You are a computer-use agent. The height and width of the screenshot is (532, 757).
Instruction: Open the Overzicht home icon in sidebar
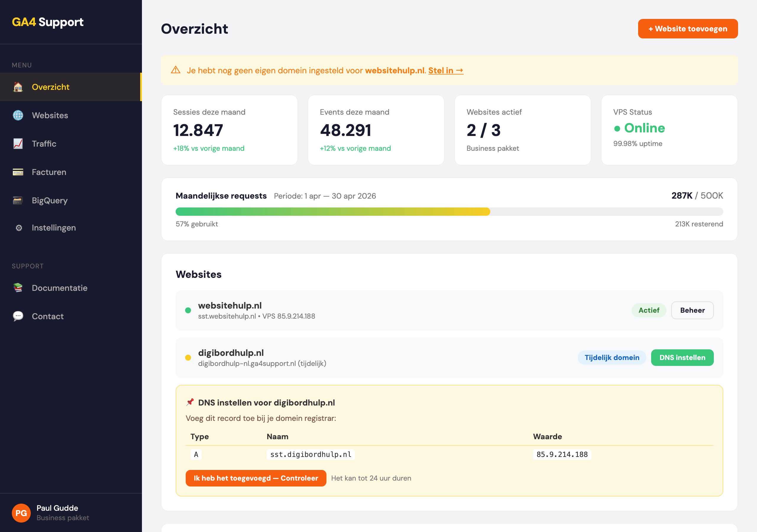tap(18, 87)
